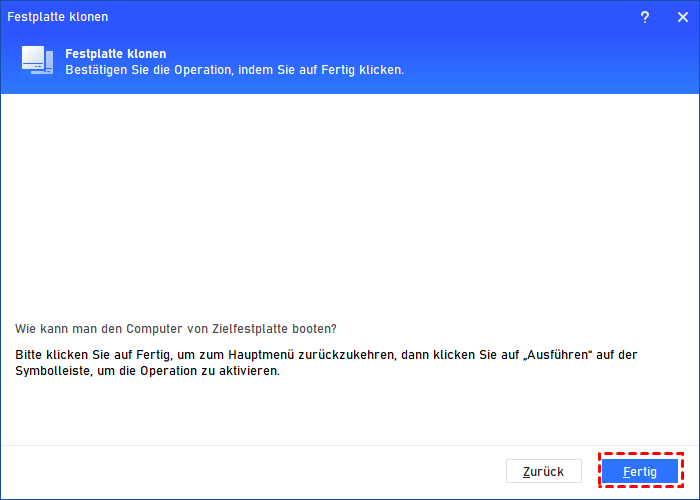Click the empty white content area
Image resolution: width=700 pixels, height=500 pixels.
350,200
